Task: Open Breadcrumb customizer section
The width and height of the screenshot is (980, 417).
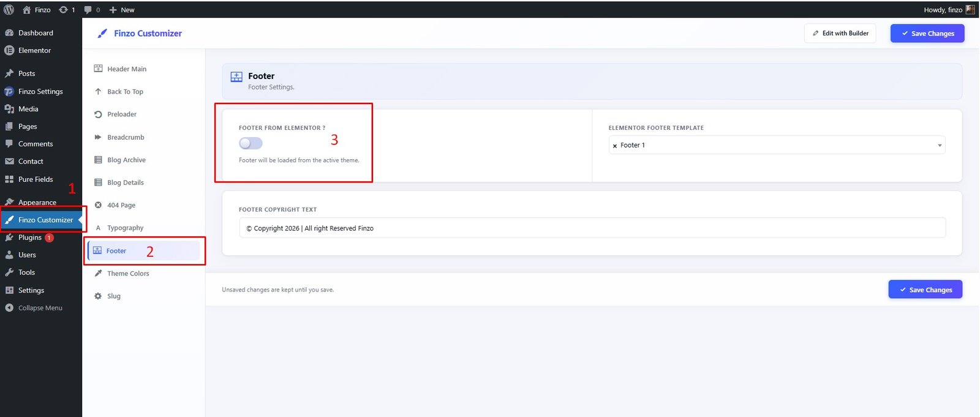Action: click(x=144, y=137)
